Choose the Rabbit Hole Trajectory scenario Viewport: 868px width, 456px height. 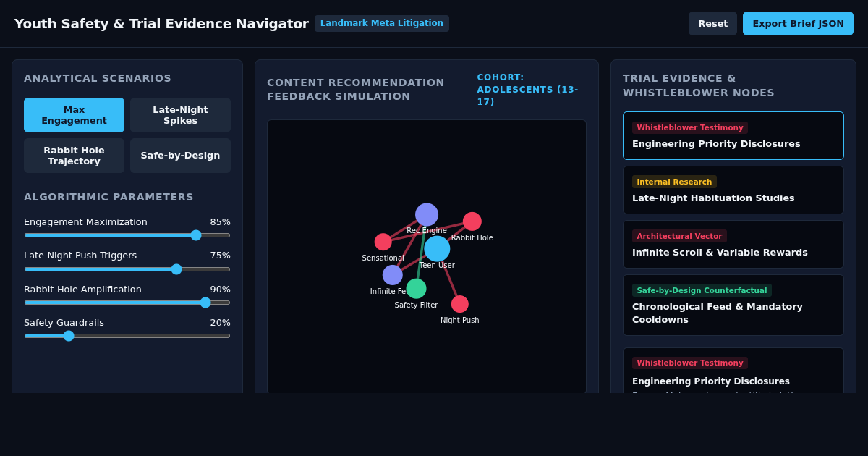coord(74,156)
